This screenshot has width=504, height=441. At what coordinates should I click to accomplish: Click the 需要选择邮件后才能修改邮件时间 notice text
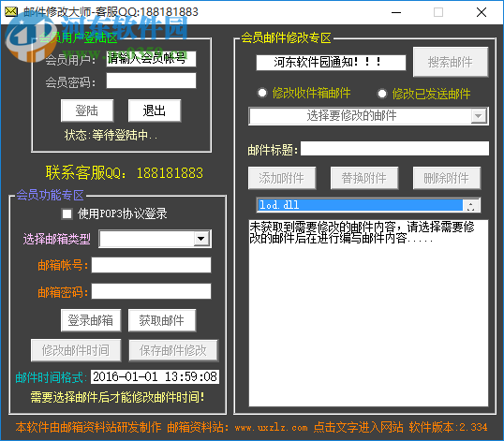(x=117, y=397)
